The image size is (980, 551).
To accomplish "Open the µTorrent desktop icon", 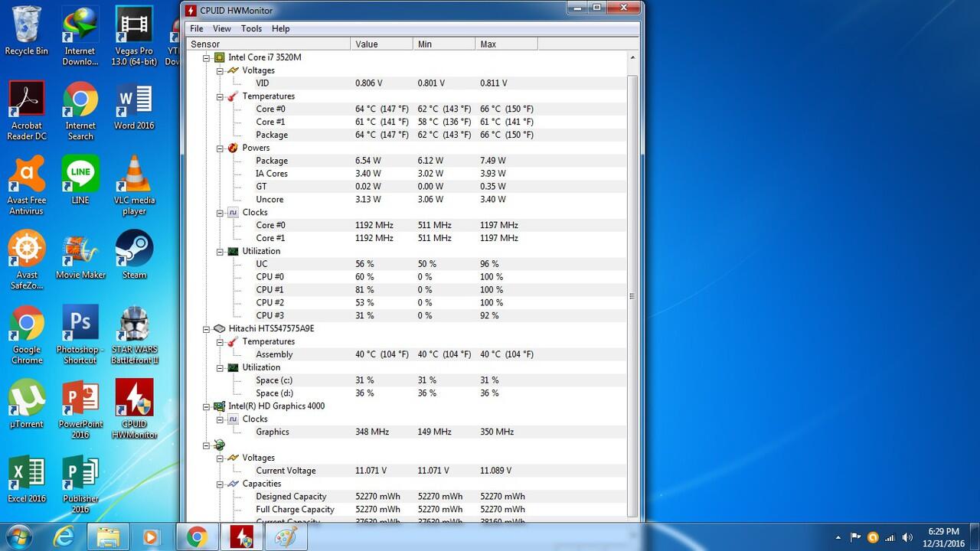I will pyautogui.click(x=27, y=404).
